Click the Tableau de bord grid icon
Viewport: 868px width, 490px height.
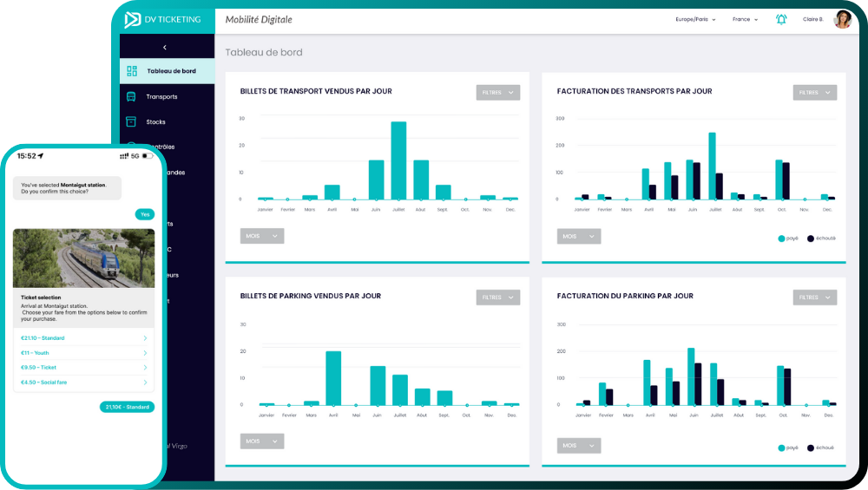click(132, 71)
